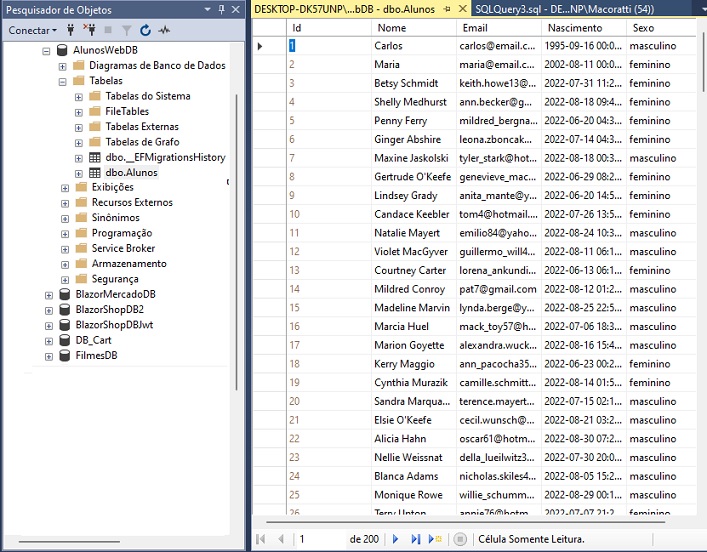Expand the Sinônimos node
Screen dimensions: 707x552
(x=65, y=219)
